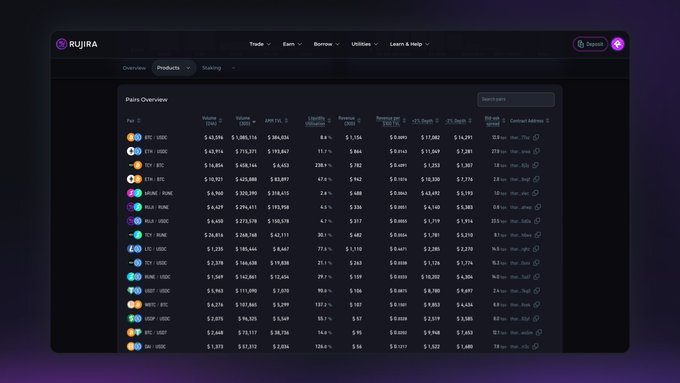Sort by Revenue (30d) column

click(349, 121)
